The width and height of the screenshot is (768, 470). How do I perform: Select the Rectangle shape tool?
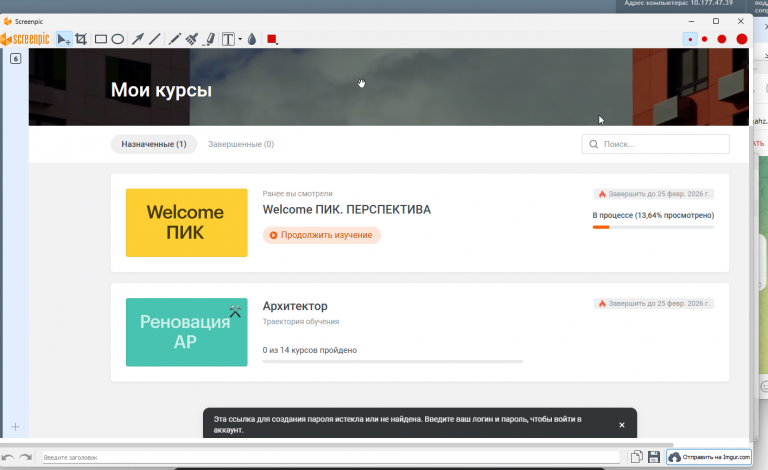point(101,39)
